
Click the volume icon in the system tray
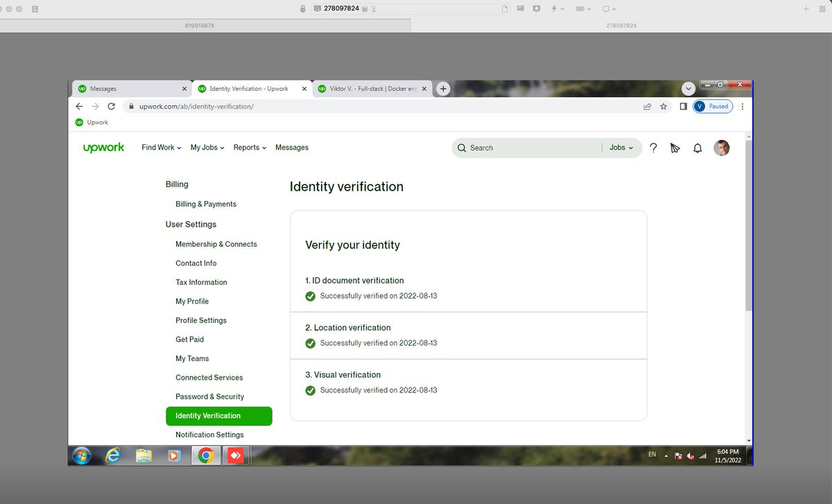(691, 455)
